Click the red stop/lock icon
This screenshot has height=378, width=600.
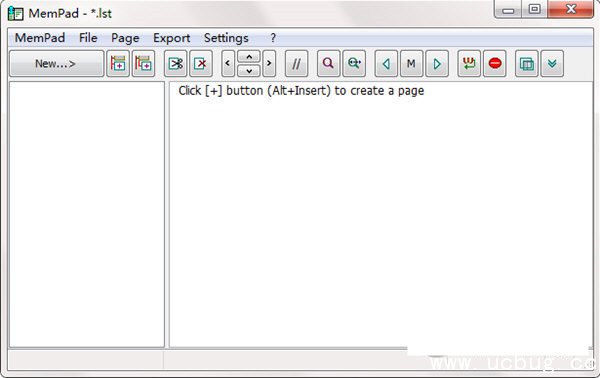[x=494, y=64]
